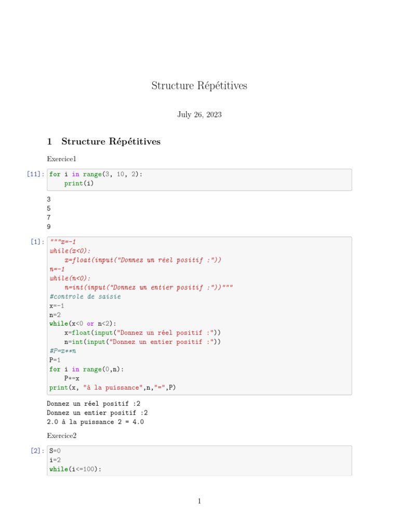The image size is (399, 532).
Task: Click the "#P=x**n" comment line
Action: 61,351
